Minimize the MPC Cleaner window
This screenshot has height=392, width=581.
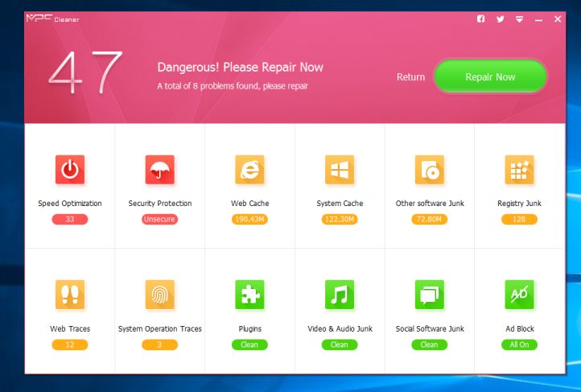[539, 20]
